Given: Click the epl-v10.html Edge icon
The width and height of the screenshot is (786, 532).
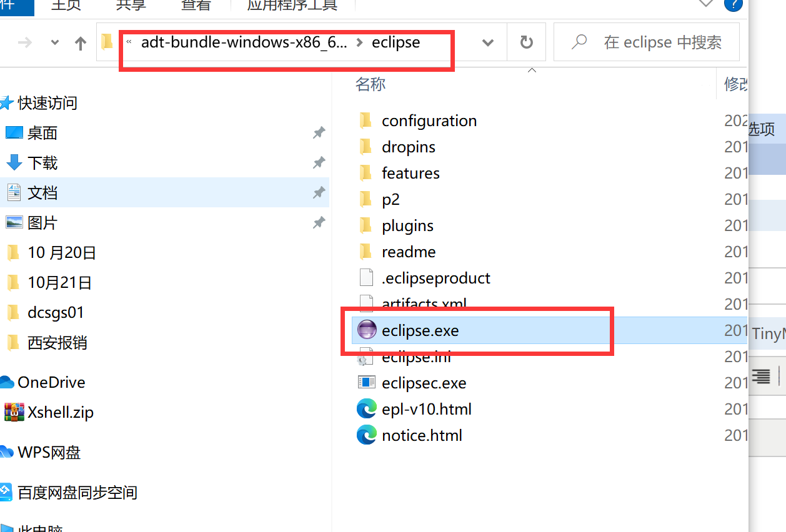Looking at the screenshot, I should pos(366,409).
